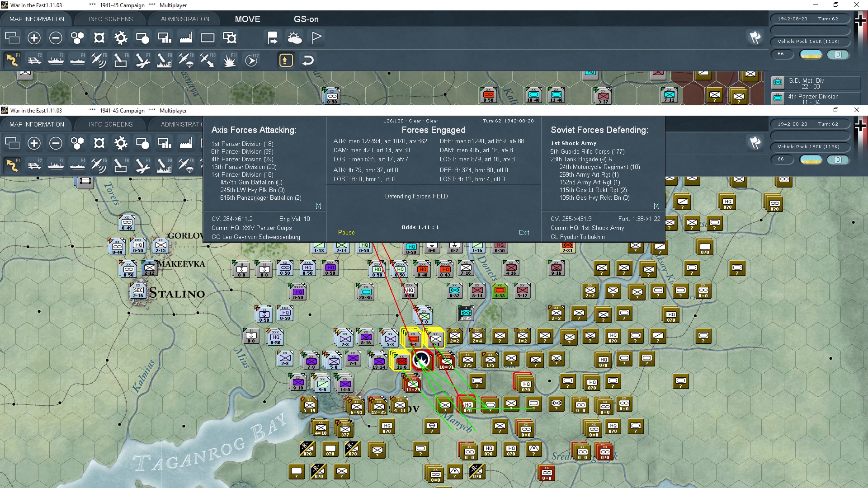
Task: Click undo arrow icon in background window
Action: click(308, 60)
